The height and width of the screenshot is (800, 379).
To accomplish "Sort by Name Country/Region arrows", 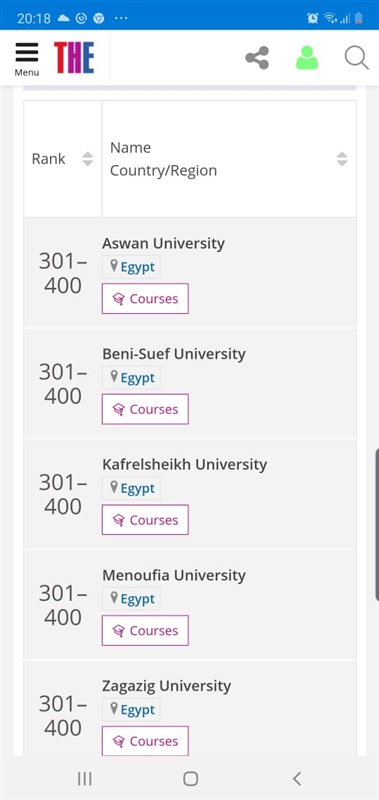I will [x=342, y=159].
